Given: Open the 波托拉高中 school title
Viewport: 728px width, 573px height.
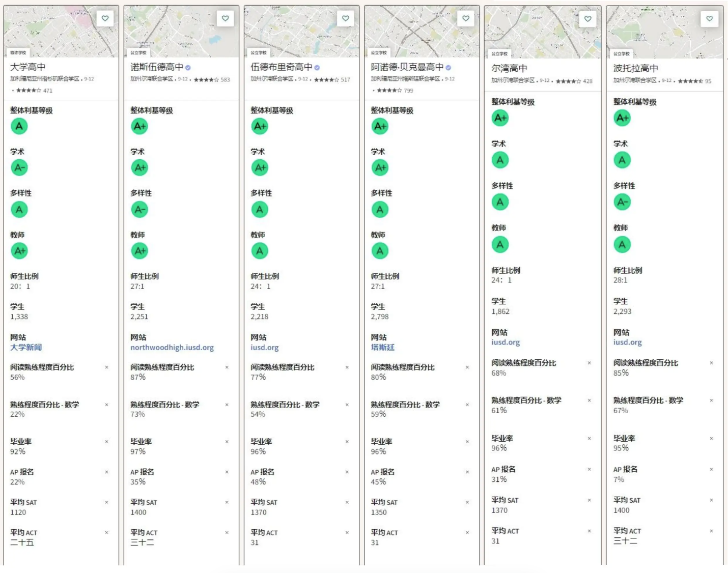Looking at the screenshot, I should point(635,68).
